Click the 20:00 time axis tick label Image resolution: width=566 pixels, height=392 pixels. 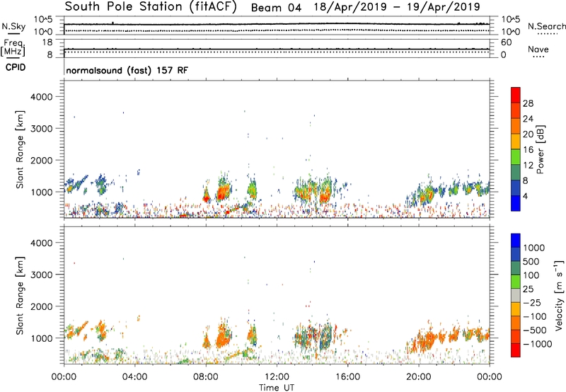point(419,377)
